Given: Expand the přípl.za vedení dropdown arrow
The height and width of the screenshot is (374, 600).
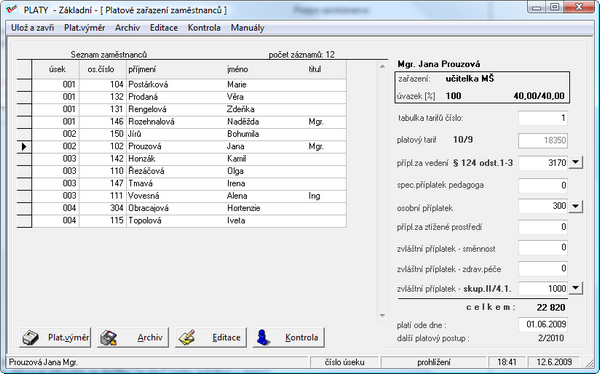Looking at the screenshot, I should (x=576, y=162).
